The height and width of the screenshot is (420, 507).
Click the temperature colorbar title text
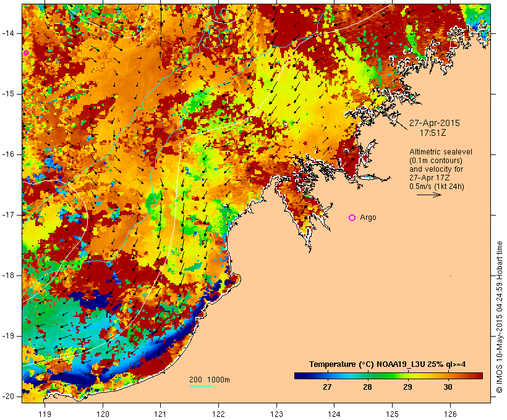[x=388, y=364]
